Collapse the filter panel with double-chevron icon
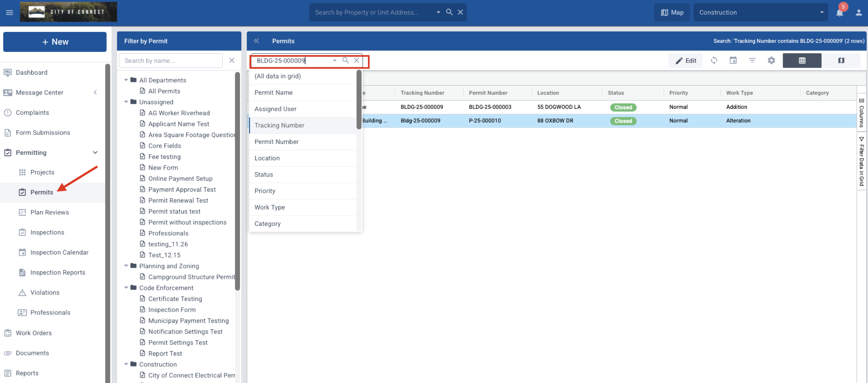 (x=256, y=41)
